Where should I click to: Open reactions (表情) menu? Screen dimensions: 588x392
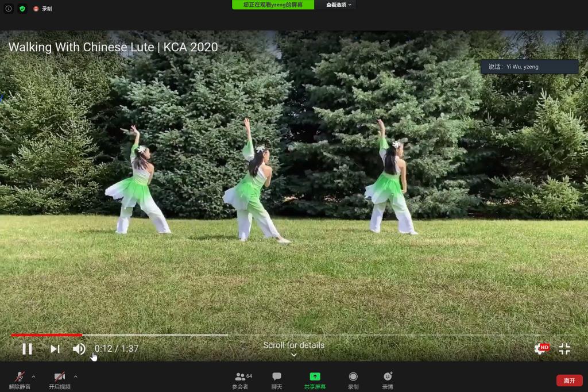pos(388,379)
